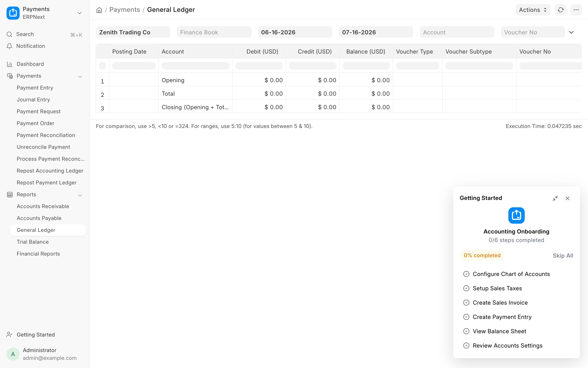
Task: Open the three-dot more options menu
Action: point(576,10)
